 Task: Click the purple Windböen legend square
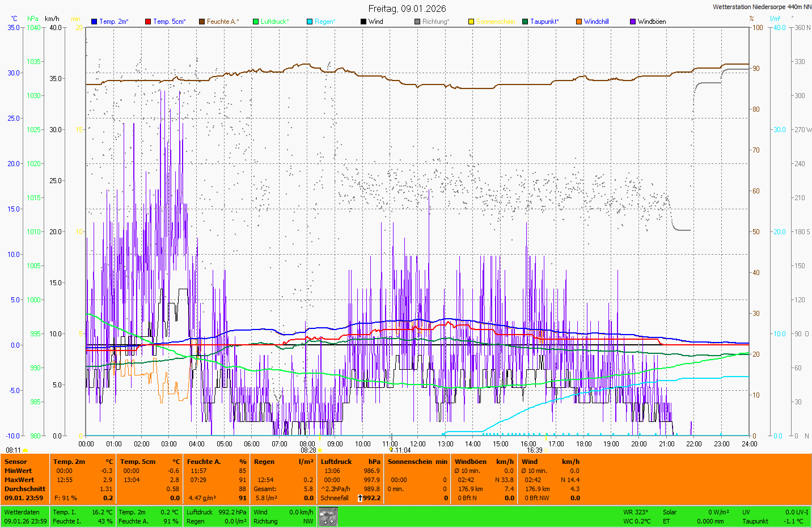(x=632, y=22)
